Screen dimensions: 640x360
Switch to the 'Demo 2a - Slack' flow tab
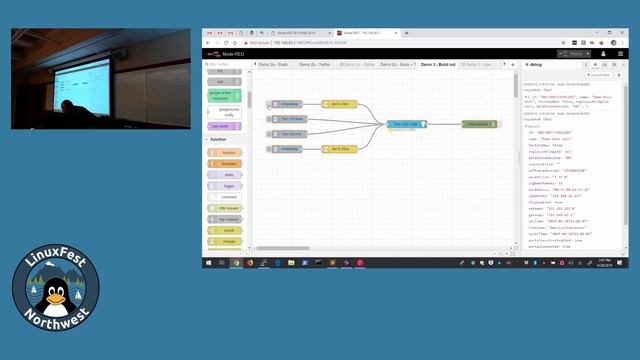[x=273, y=64]
